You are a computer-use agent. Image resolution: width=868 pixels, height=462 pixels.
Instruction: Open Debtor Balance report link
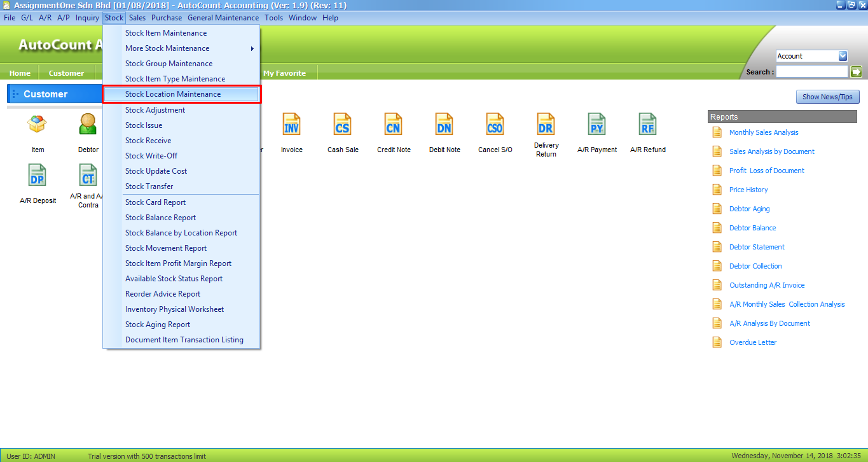tap(753, 228)
